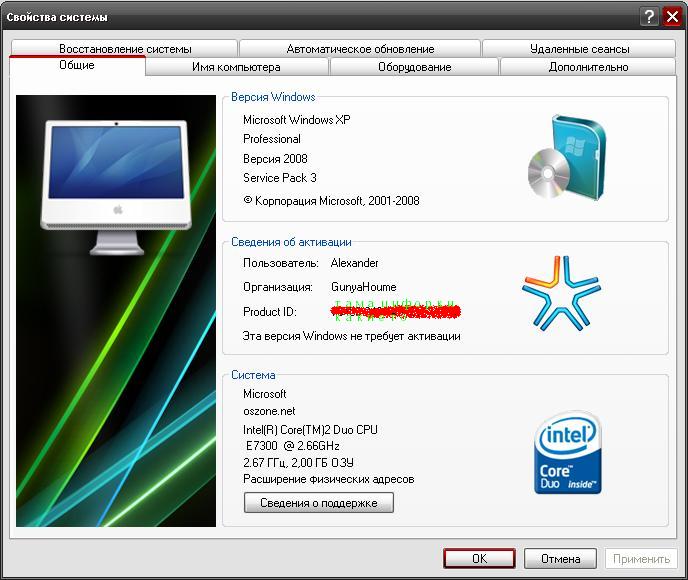Click the Professional edition text
This screenshot has height=580, width=688.
(x=272, y=139)
